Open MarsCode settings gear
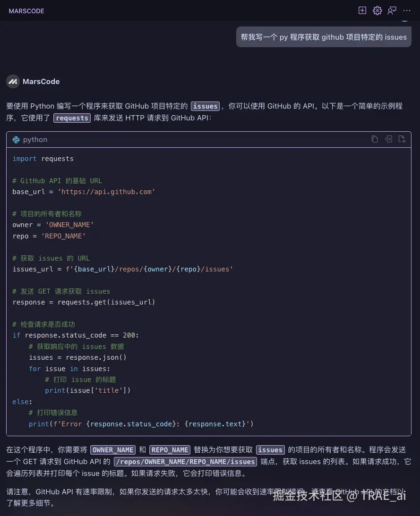 (377, 10)
